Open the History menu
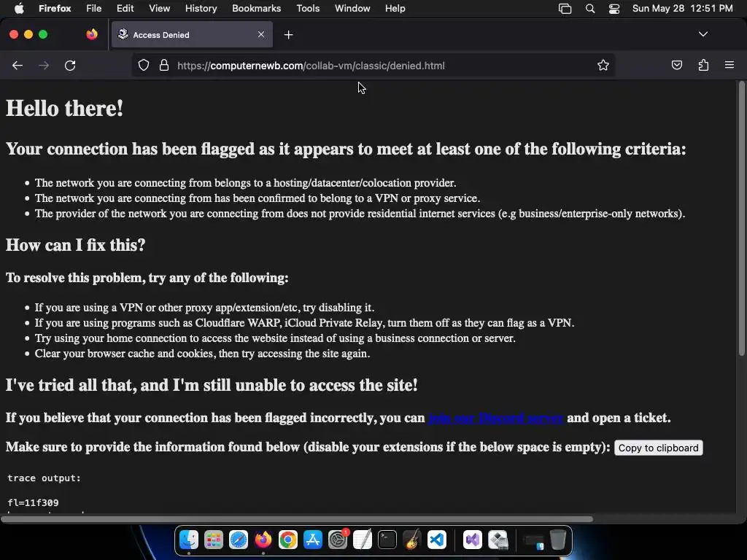The image size is (747, 560). [201, 8]
